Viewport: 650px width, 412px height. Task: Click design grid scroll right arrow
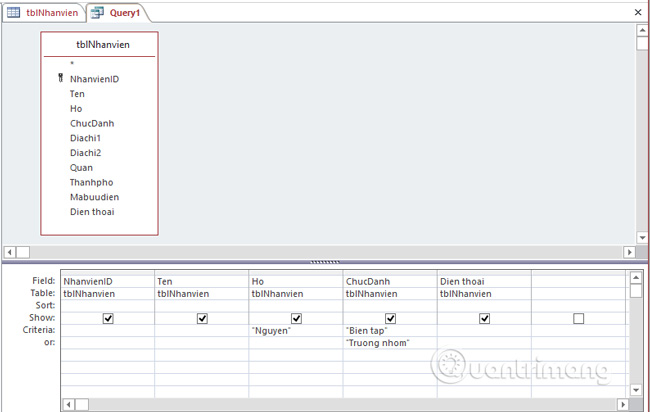(x=622, y=404)
